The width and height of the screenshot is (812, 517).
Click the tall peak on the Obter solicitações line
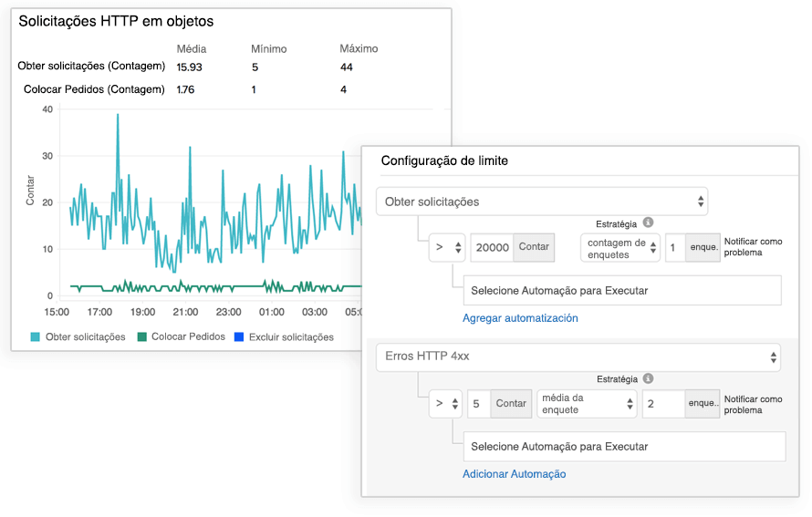(118, 117)
